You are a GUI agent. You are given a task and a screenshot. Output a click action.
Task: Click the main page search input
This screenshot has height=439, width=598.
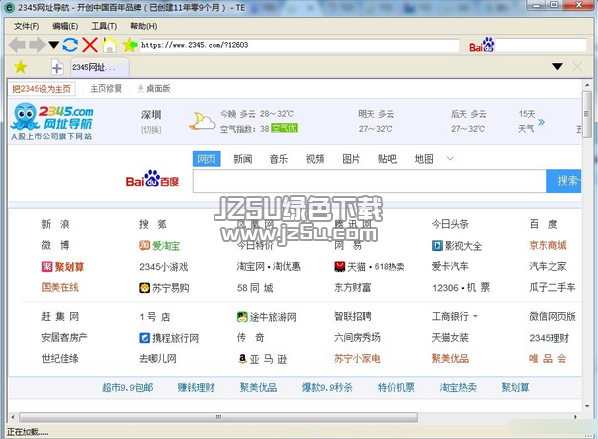[370, 181]
